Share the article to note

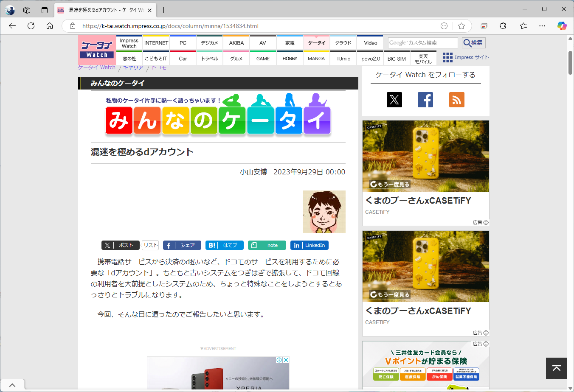[267, 245]
